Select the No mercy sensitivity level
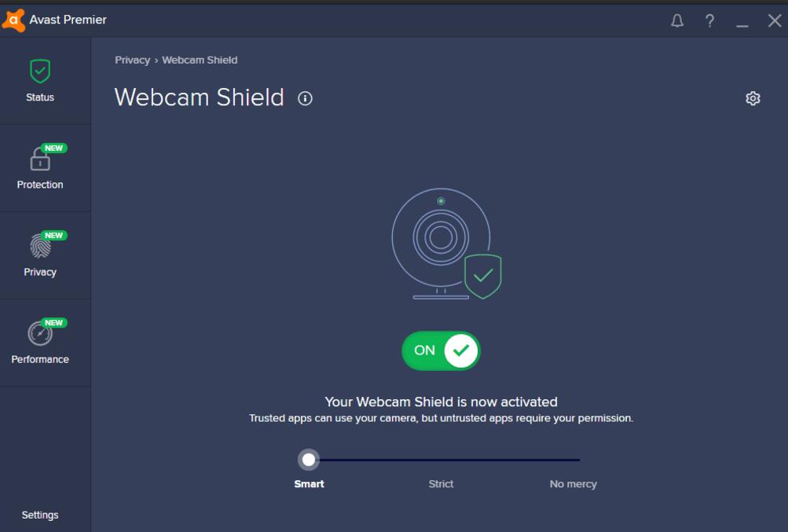This screenshot has height=532, width=788. pyautogui.click(x=573, y=484)
